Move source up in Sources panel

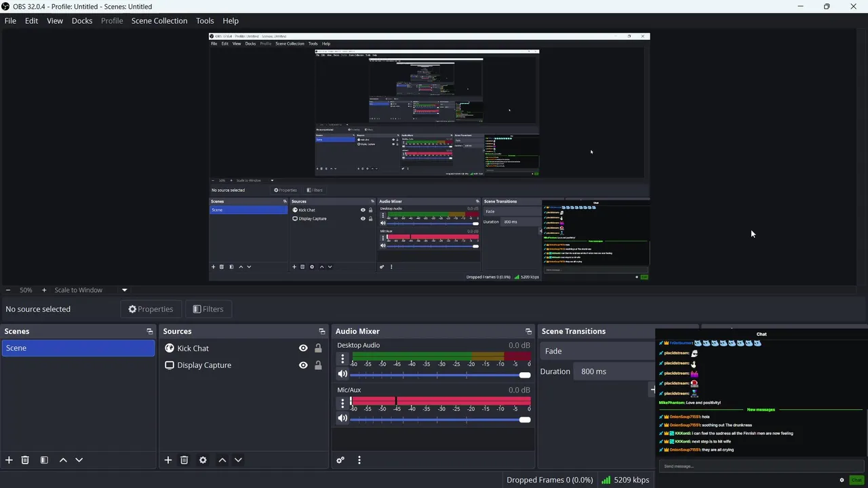[222, 460]
